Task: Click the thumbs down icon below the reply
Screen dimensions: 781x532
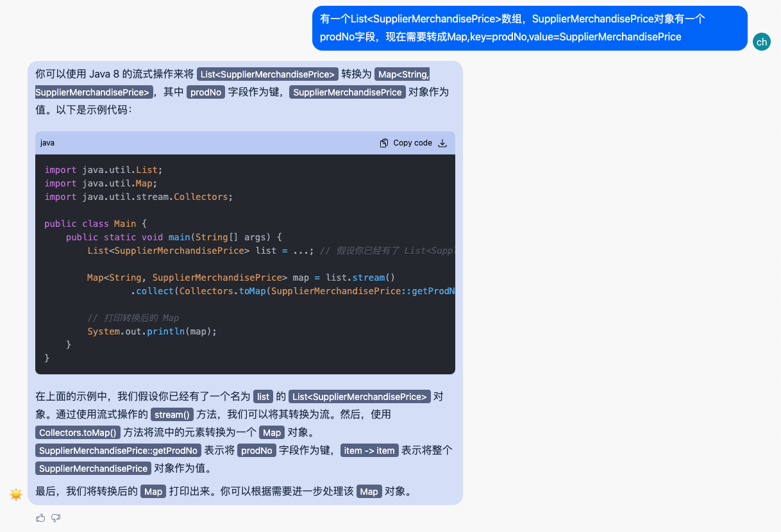Action: (x=56, y=517)
